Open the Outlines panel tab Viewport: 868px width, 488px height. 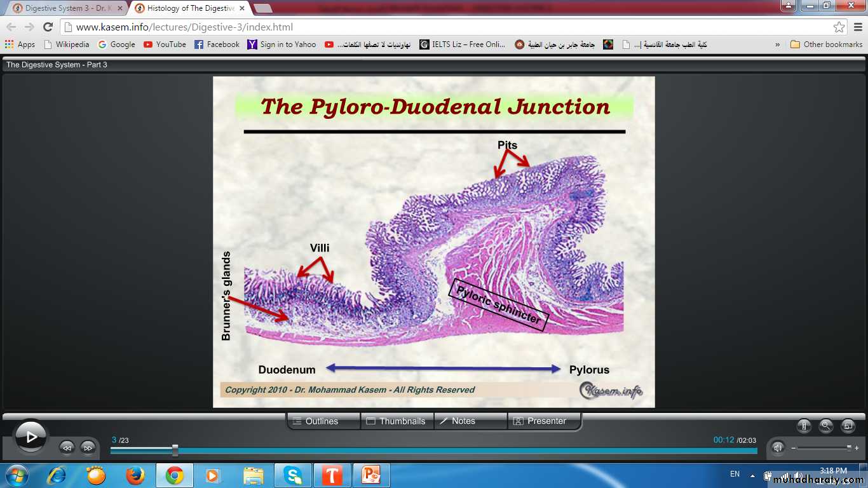click(323, 421)
